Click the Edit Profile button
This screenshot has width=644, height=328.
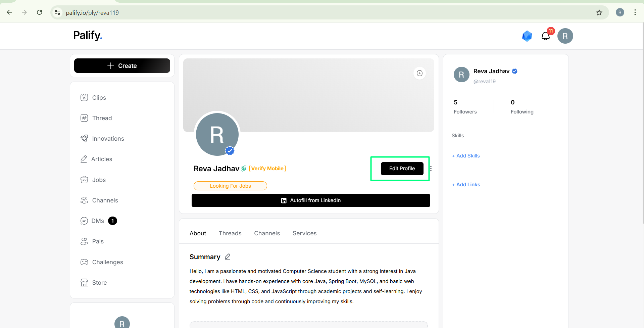[402, 169]
